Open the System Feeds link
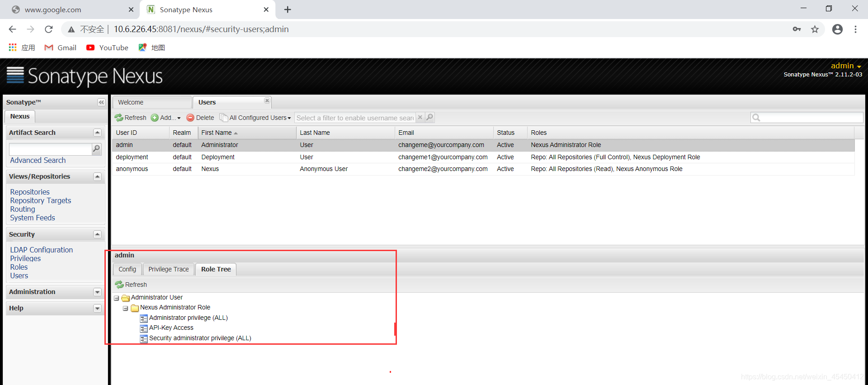The height and width of the screenshot is (385, 868). click(x=33, y=218)
